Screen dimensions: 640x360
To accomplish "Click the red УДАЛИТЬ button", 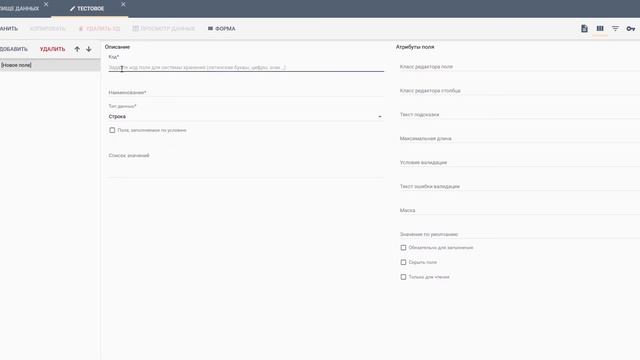I will tap(52, 49).
